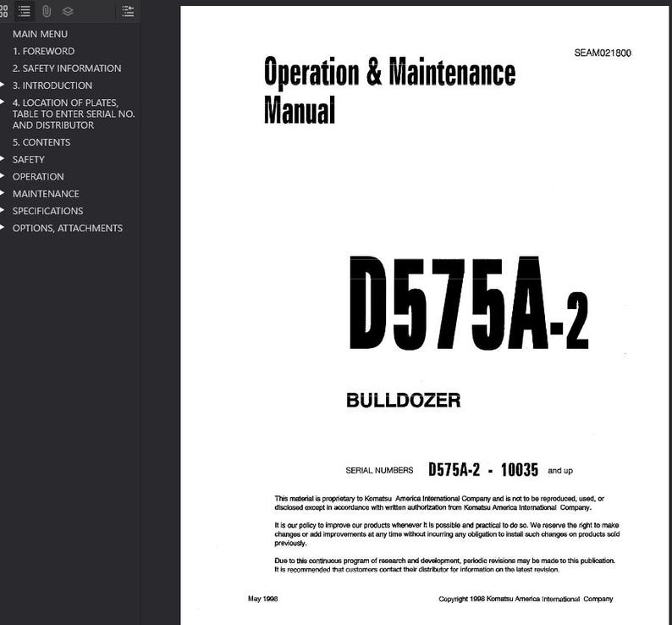Navigate to 5. CONTENTS bookmark
The image size is (672, 625).
(x=41, y=142)
